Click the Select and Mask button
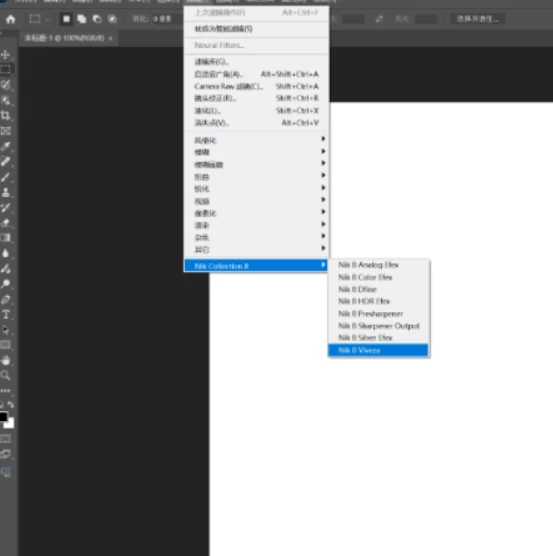This screenshot has width=553, height=556. pyautogui.click(x=477, y=19)
